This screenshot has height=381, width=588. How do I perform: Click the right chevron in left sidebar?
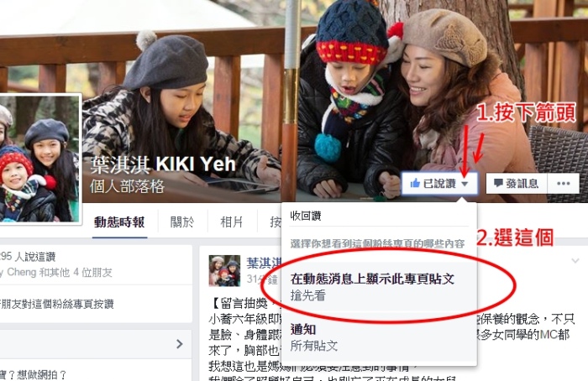pyautogui.click(x=180, y=344)
